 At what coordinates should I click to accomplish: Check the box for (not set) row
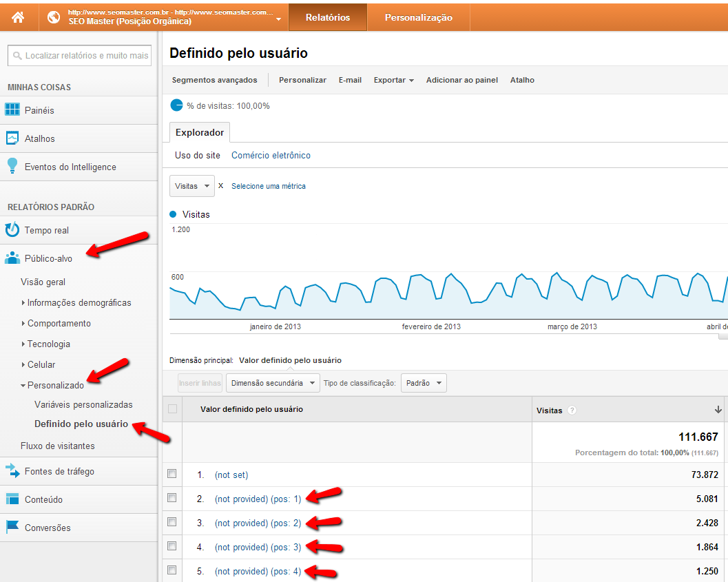tap(172, 474)
